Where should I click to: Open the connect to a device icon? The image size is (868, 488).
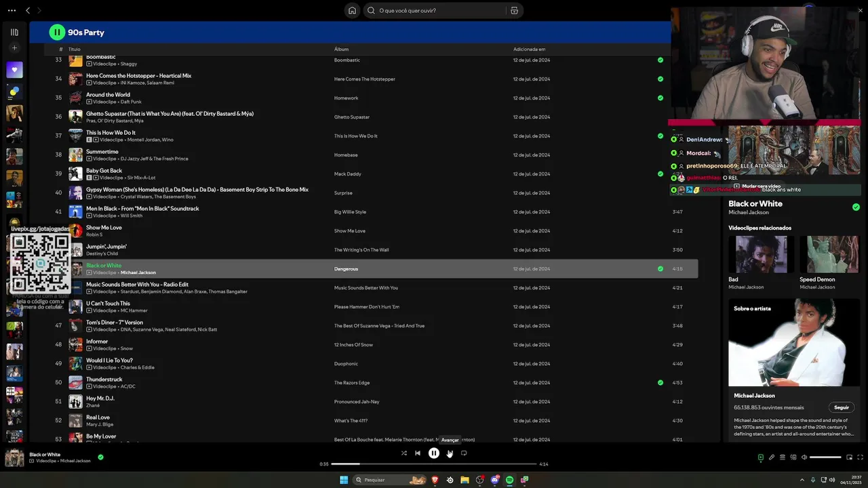pyautogui.click(x=793, y=457)
